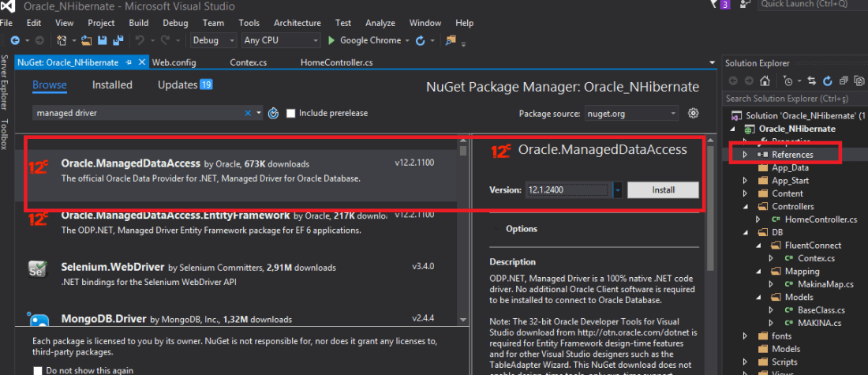Open the Version dropdown arrow

(618, 190)
